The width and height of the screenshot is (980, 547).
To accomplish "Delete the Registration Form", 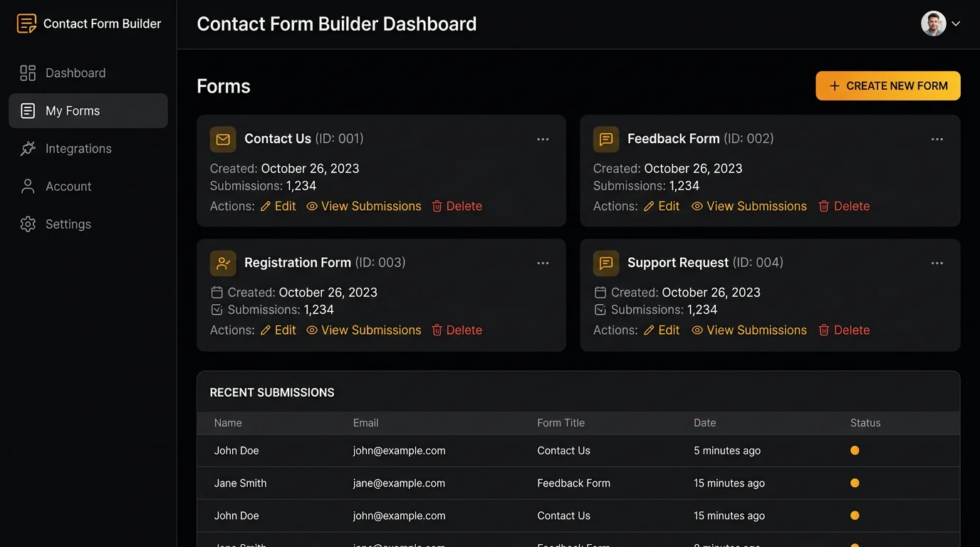I will tap(457, 330).
